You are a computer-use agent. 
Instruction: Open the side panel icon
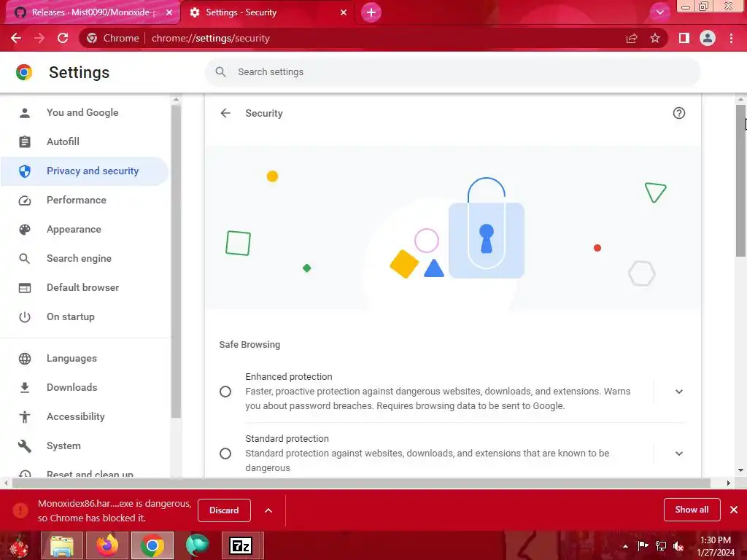tap(684, 38)
